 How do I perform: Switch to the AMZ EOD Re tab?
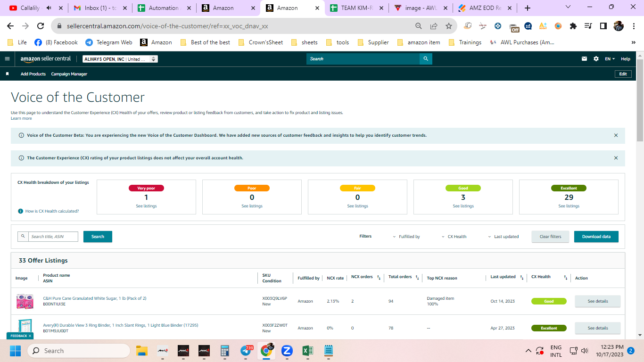485,8
